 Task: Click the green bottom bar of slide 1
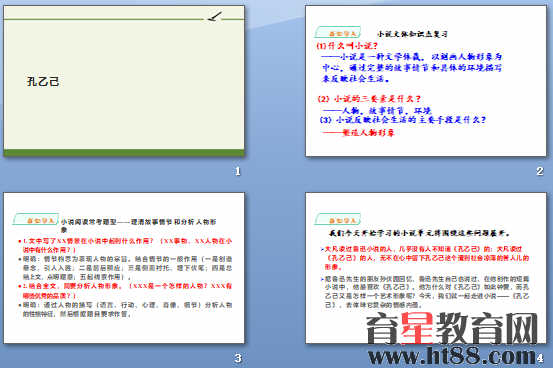[124, 153]
